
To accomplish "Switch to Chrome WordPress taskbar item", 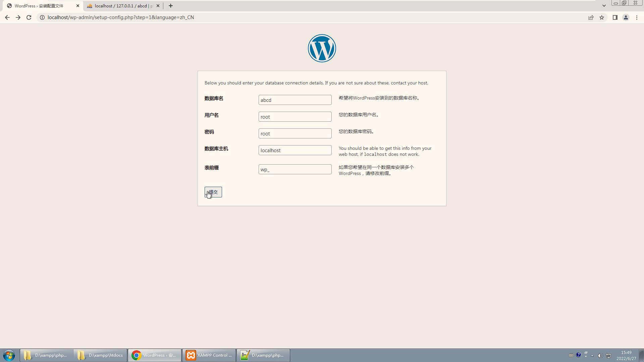I will click(155, 355).
